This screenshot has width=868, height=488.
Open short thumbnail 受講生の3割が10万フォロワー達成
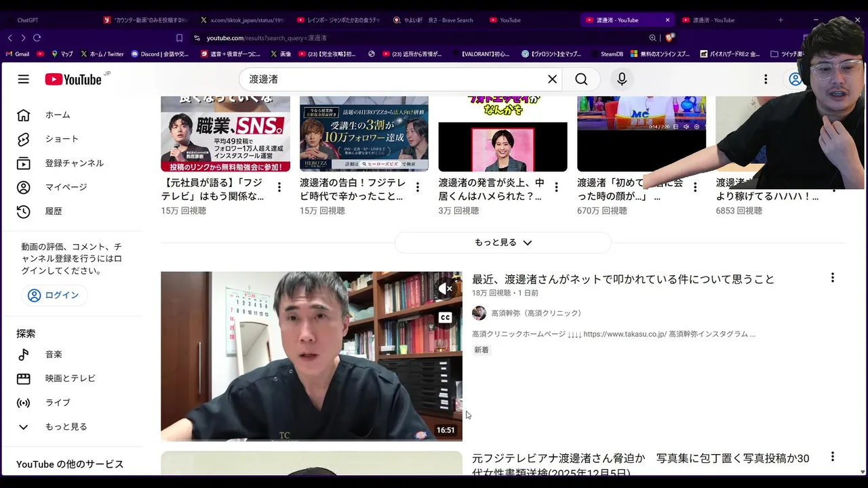(x=364, y=134)
